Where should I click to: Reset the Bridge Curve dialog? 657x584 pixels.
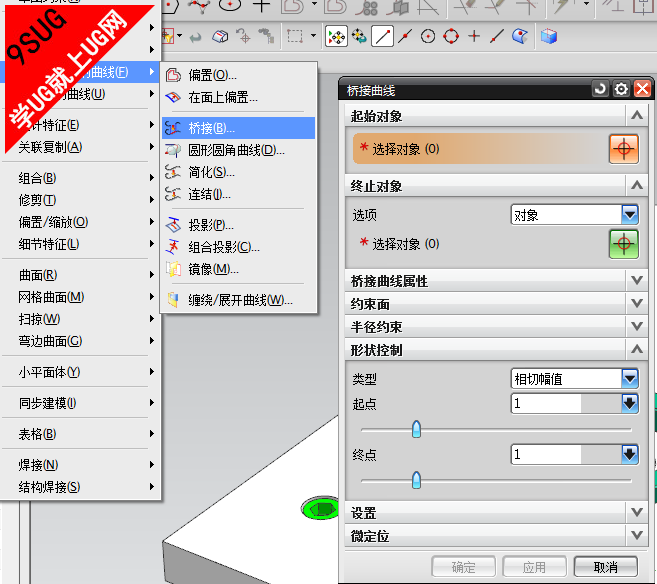click(600, 89)
